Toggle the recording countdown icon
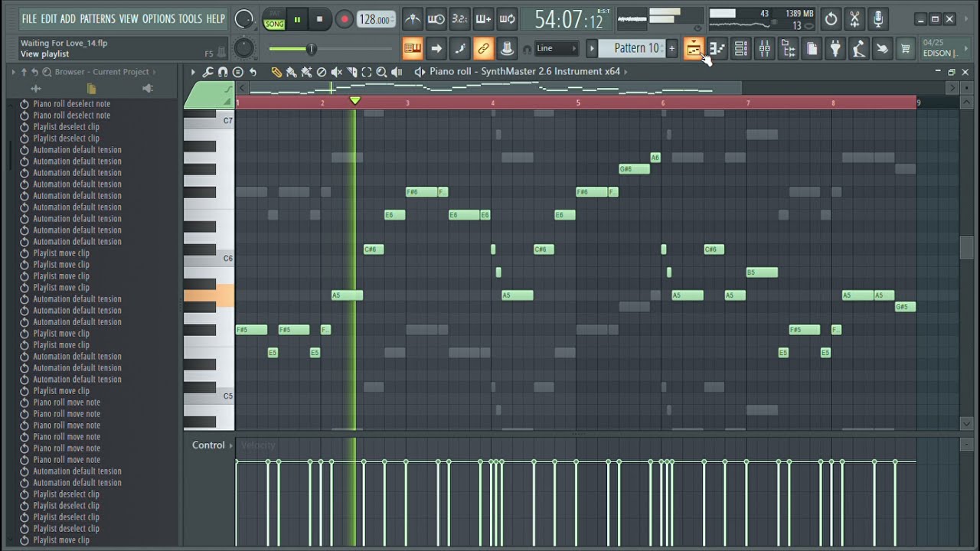The image size is (980, 551). point(459,19)
